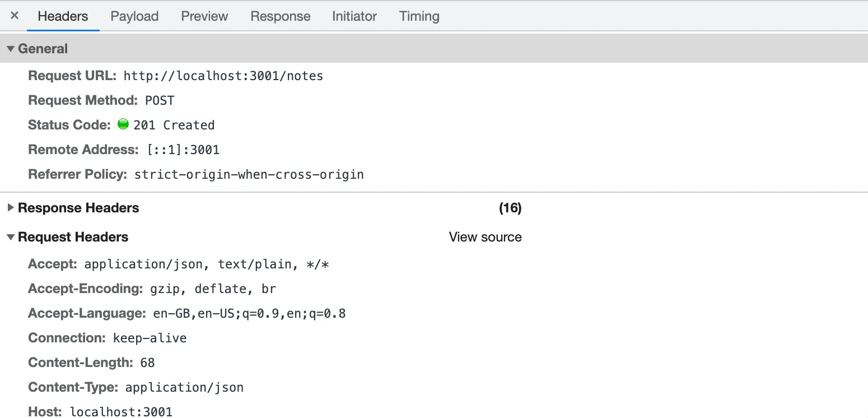868x418 pixels.
Task: Click the 201 Created status text
Action: point(174,125)
